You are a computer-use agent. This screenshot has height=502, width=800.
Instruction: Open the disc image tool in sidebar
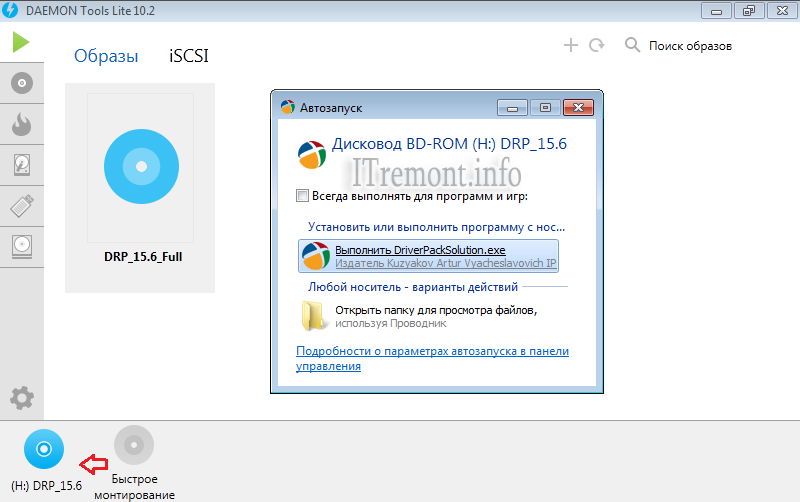pos(22,83)
